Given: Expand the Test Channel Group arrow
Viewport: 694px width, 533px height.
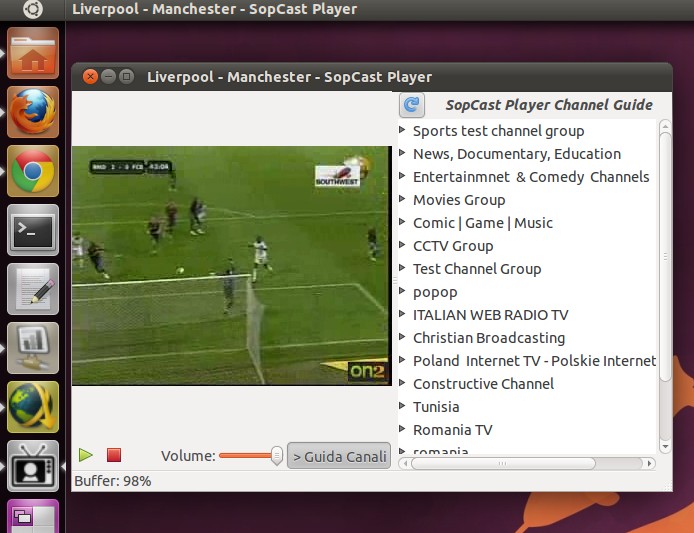Looking at the screenshot, I should [402, 267].
